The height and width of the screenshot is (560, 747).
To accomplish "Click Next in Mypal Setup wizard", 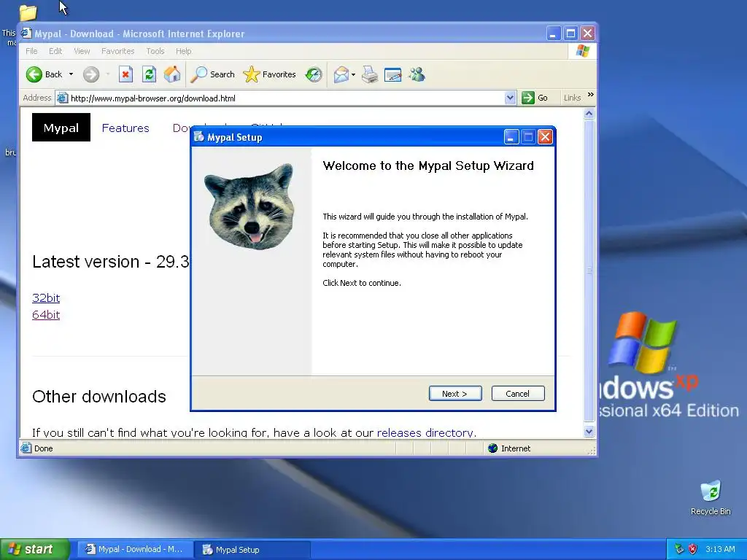I will click(x=455, y=393).
